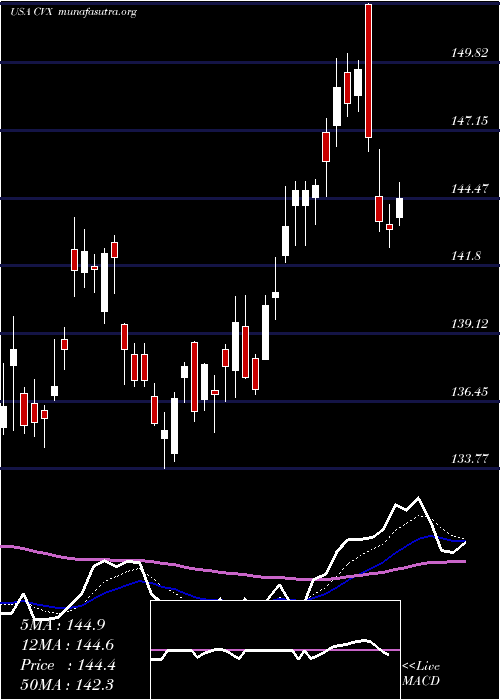Click the 136.45 price level label
Screen dimensions: 500x700
pos(469,392)
